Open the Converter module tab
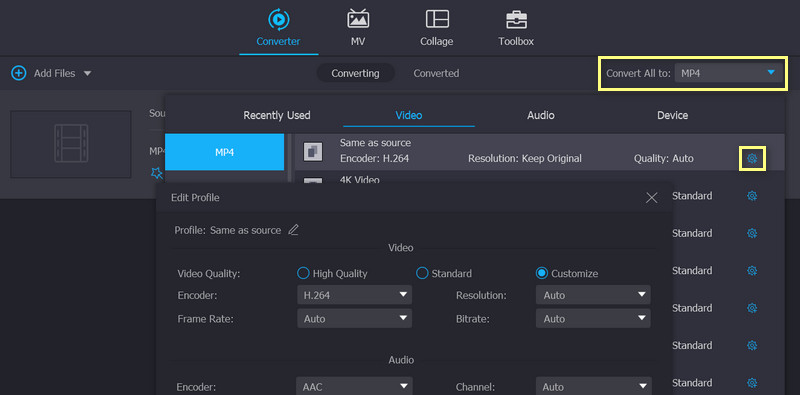This screenshot has width=800, height=395. pos(279,28)
